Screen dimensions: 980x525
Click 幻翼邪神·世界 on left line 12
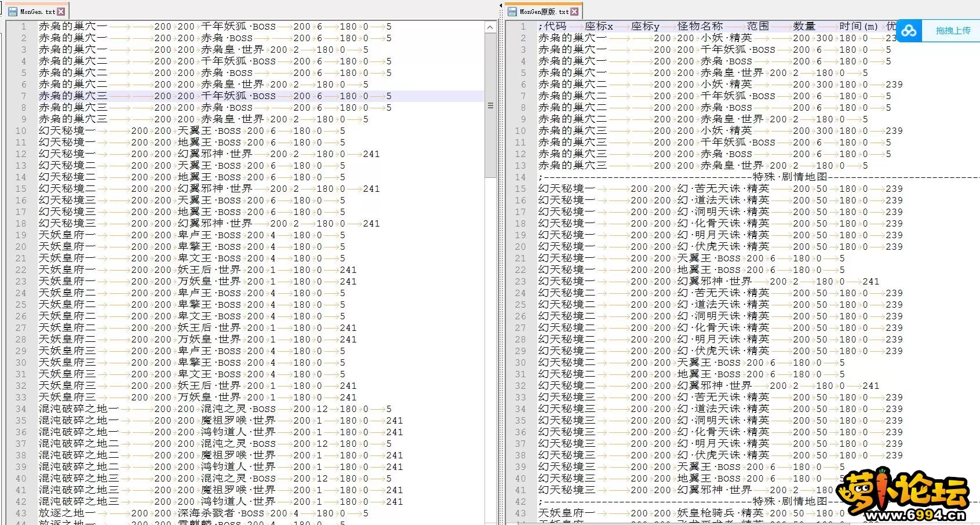[215, 154]
